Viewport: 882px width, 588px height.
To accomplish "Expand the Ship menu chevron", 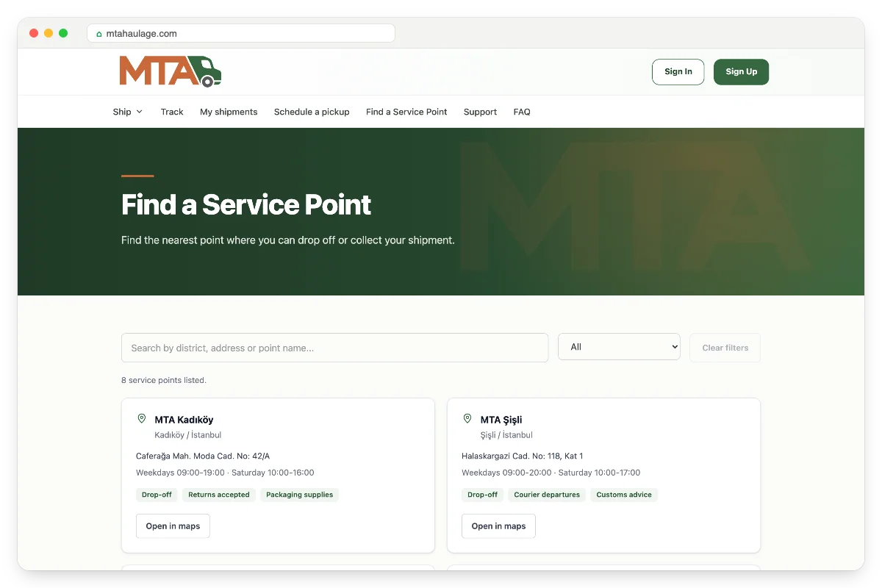I will point(140,112).
